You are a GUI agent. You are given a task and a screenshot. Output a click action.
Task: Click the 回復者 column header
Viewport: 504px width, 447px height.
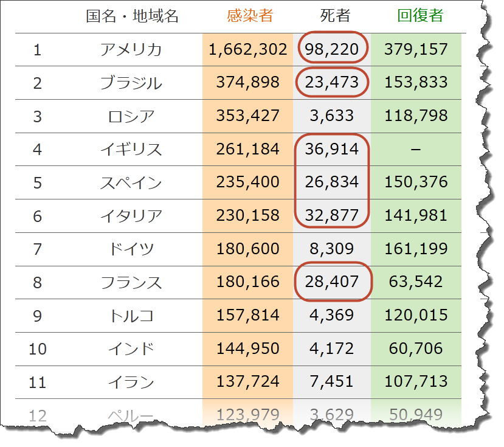[420, 16]
